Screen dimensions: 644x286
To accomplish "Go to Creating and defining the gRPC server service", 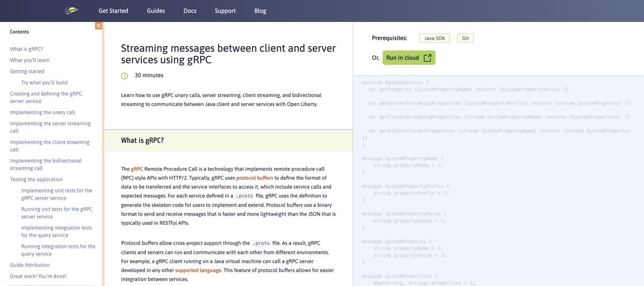I will 46,97.
